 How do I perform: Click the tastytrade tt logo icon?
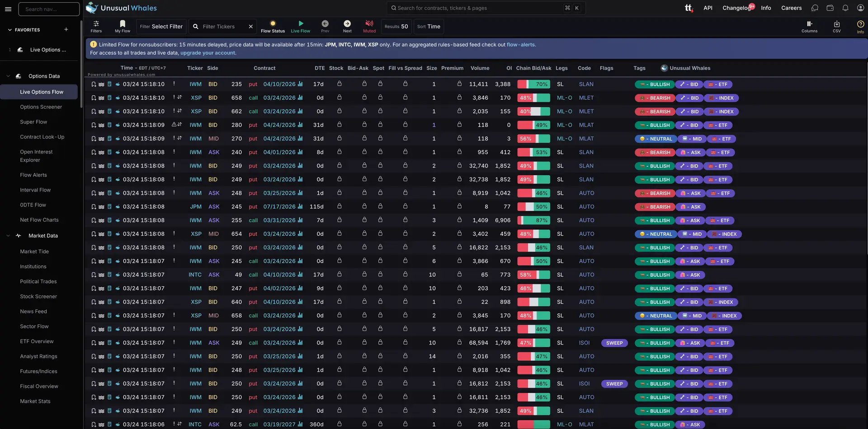(x=689, y=8)
